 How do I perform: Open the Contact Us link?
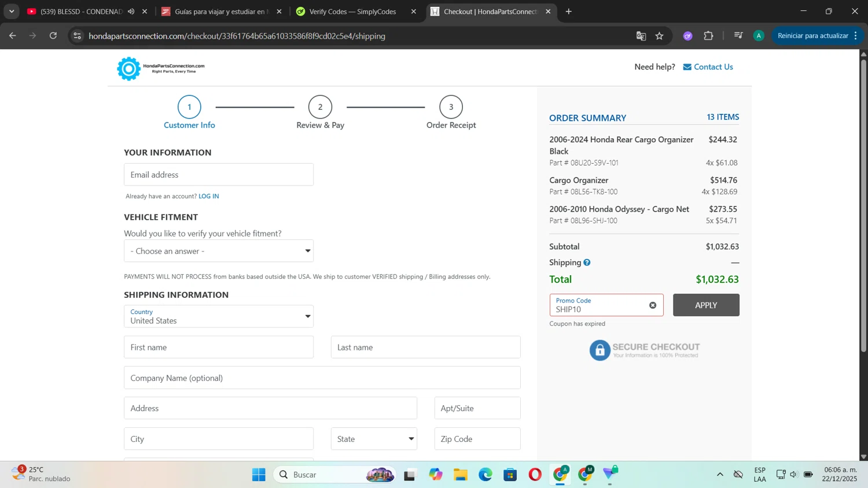click(x=713, y=67)
